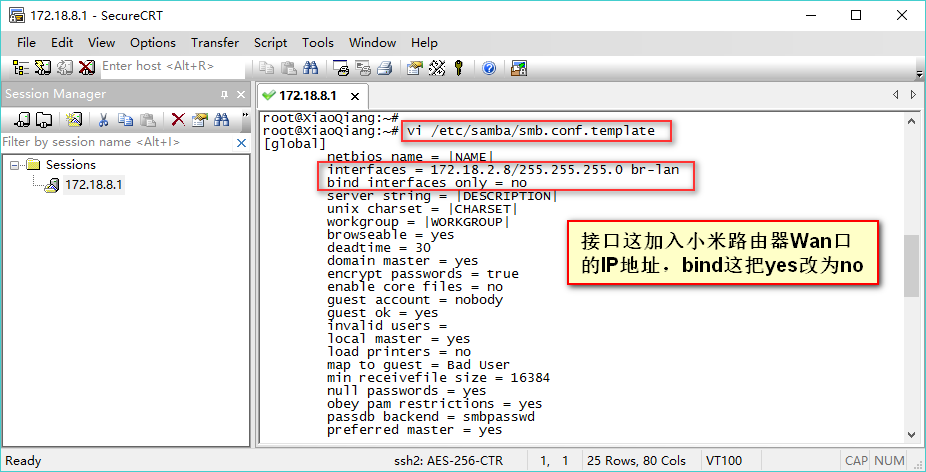Open the View menu
Viewport: 926px width, 472px height.
[102, 43]
